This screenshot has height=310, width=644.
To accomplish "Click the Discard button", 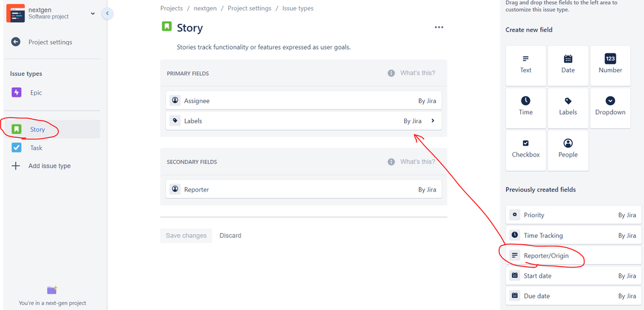I will (230, 236).
